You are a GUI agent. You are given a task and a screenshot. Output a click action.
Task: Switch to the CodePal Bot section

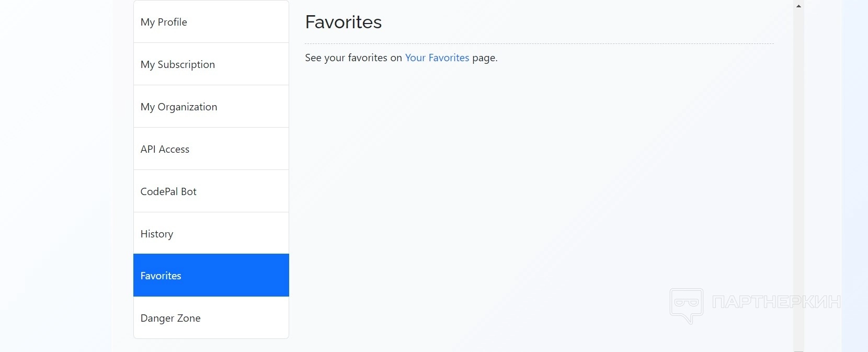click(x=211, y=191)
